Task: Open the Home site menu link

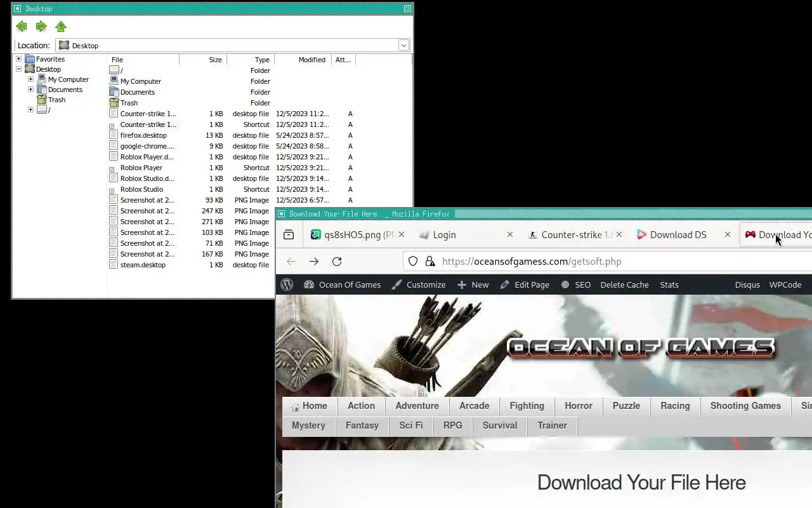Action: click(310, 406)
